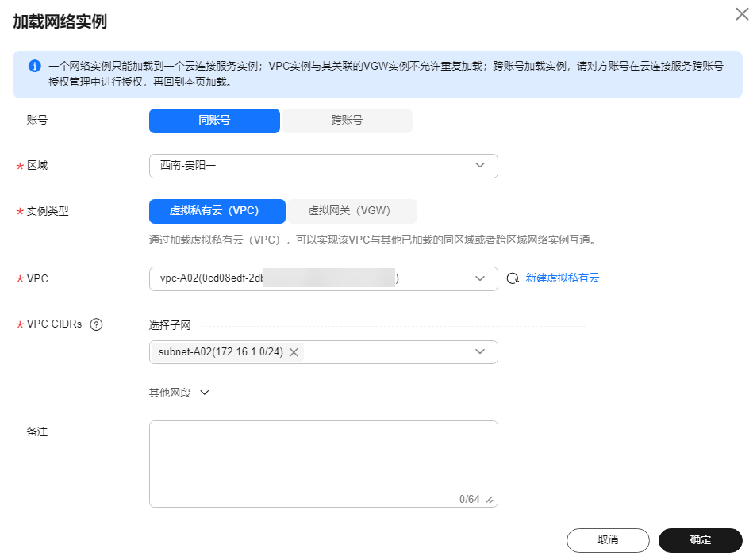The height and width of the screenshot is (560, 753).
Task: Click the 备注 textarea resize handle
Action: pos(490,500)
